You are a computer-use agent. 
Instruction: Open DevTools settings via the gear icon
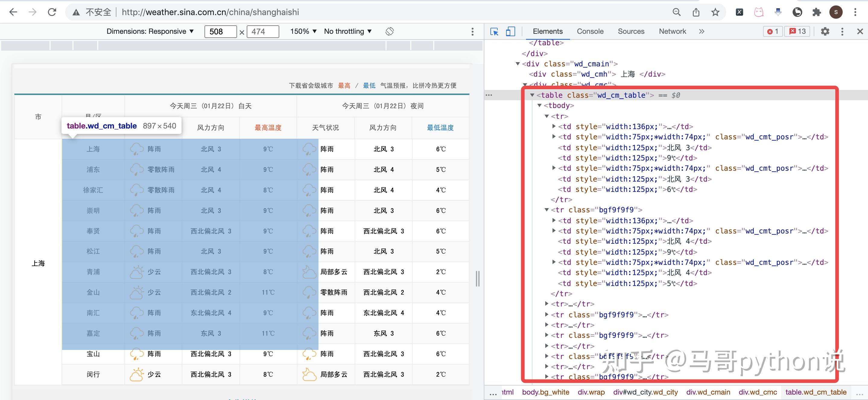click(825, 31)
